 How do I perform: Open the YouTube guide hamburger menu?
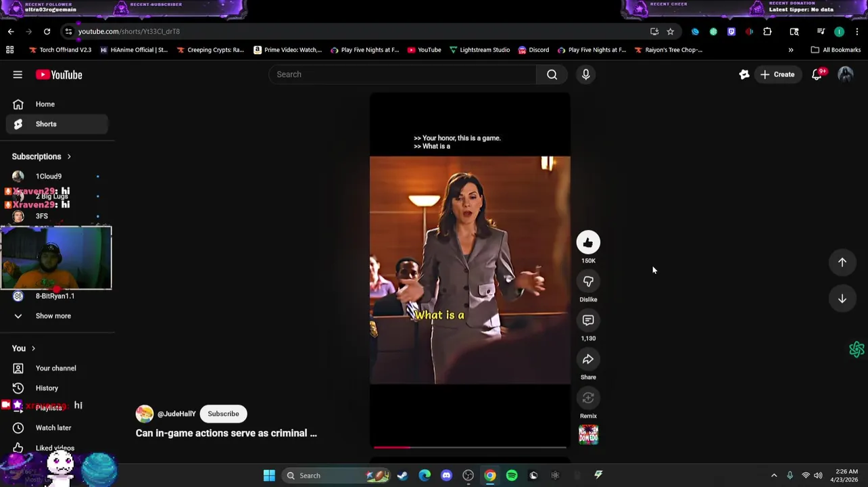(18, 74)
